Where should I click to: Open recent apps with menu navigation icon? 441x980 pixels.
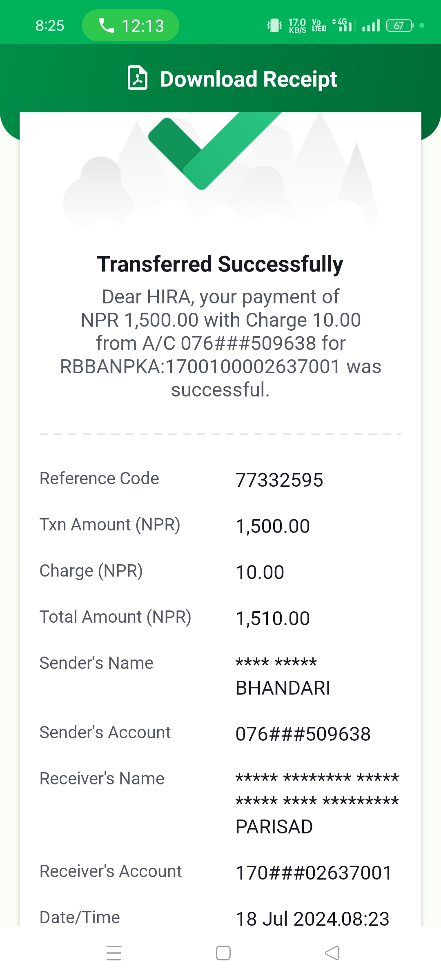114,953
